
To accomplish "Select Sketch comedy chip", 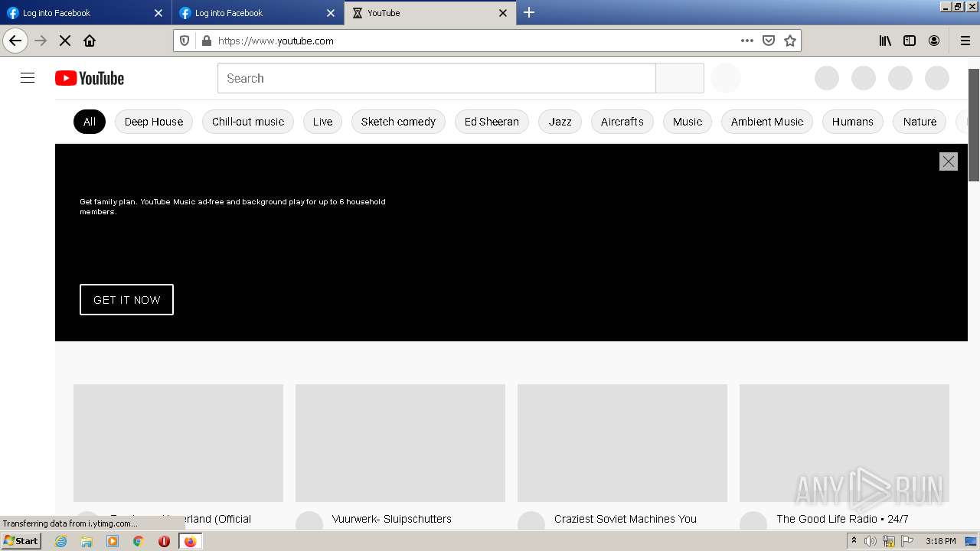I will coord(398,122).
